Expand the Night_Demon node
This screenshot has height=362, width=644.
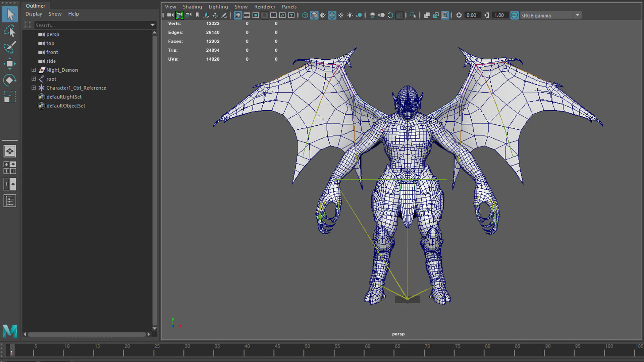pyautogui.click(x=34, y=70)
